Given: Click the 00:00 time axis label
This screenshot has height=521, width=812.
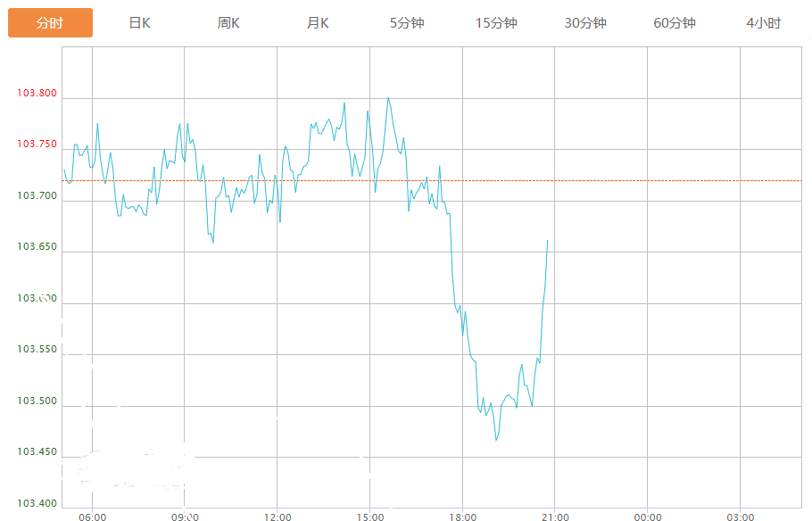Looking at the screenshot, I should pos(648,517).
